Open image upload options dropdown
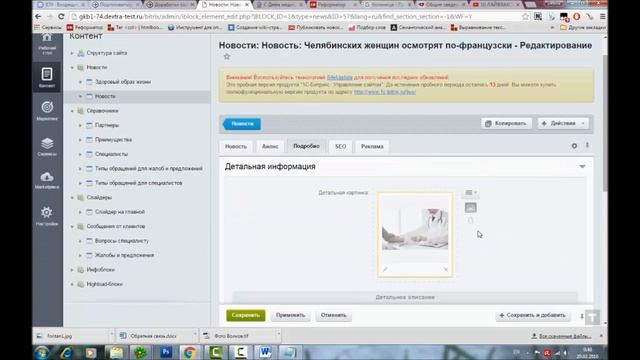Viewport: 640px width, 360px height. pyautogui.click(x=471, y=193)
